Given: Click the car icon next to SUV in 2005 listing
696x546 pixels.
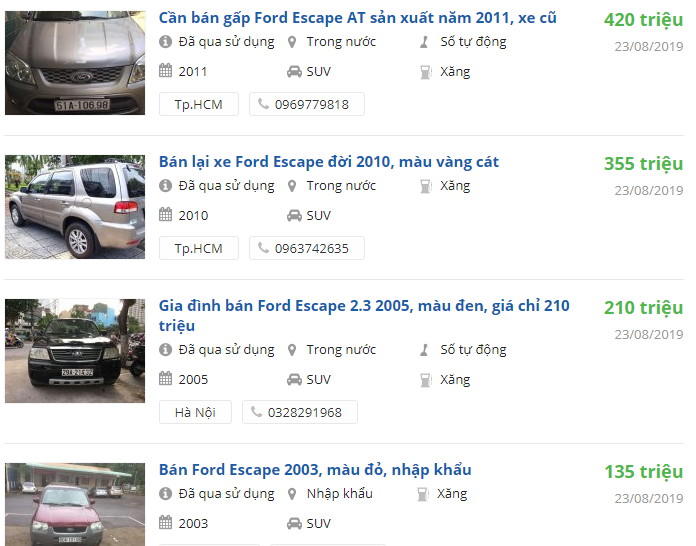Looking at the screenshot, I should 294,380.
